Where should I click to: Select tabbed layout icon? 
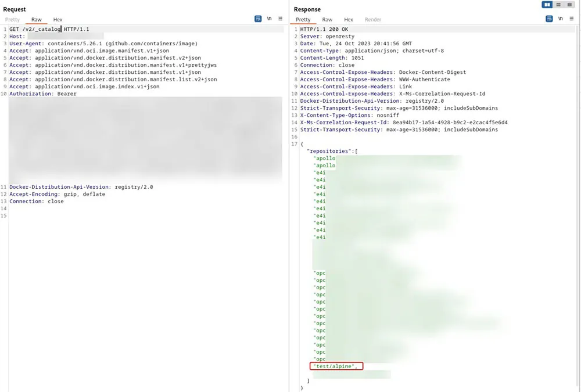[x=569, y=5]
